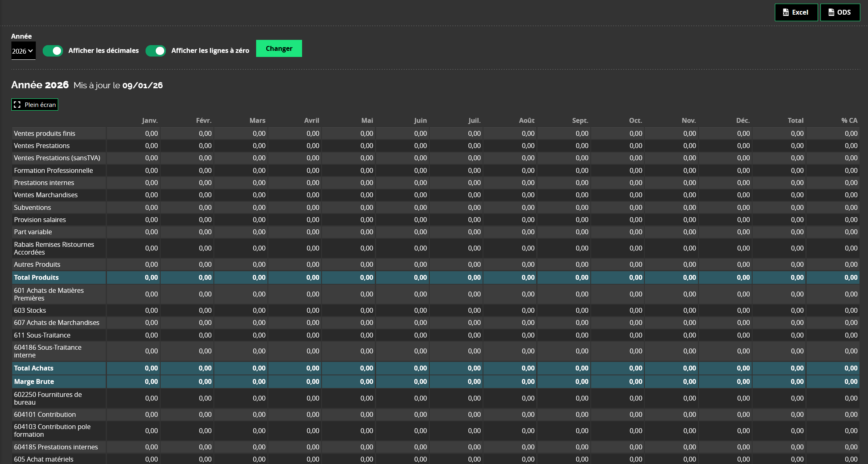Click the fullscreen expand icon
This screenshot has height=464, width=868.
(17, 105)
